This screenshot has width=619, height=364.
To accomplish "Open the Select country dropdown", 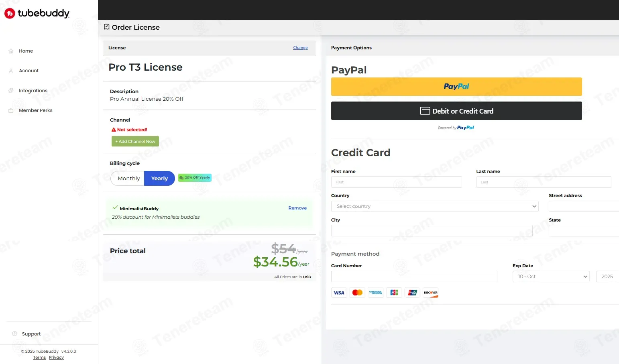I will click(x=435, y=206).
